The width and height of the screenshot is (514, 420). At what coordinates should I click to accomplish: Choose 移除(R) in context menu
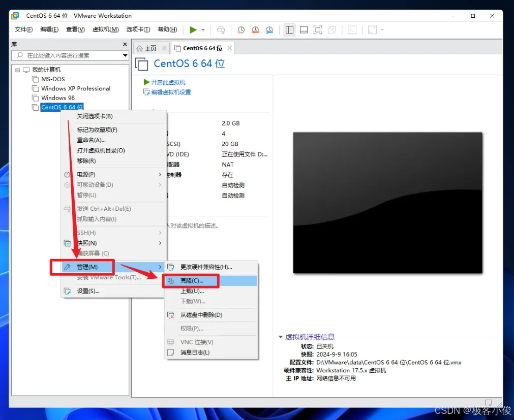(114, 160)
